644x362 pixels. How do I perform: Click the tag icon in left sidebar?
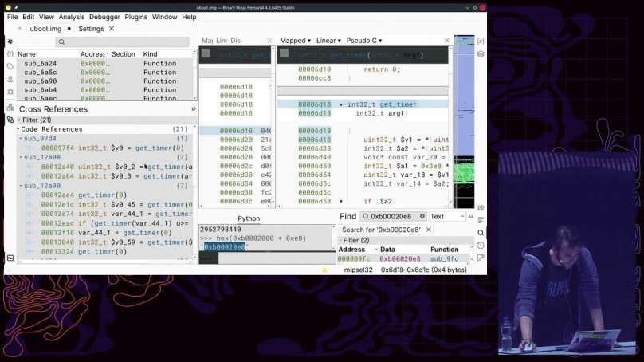click(x=10, y=66)
